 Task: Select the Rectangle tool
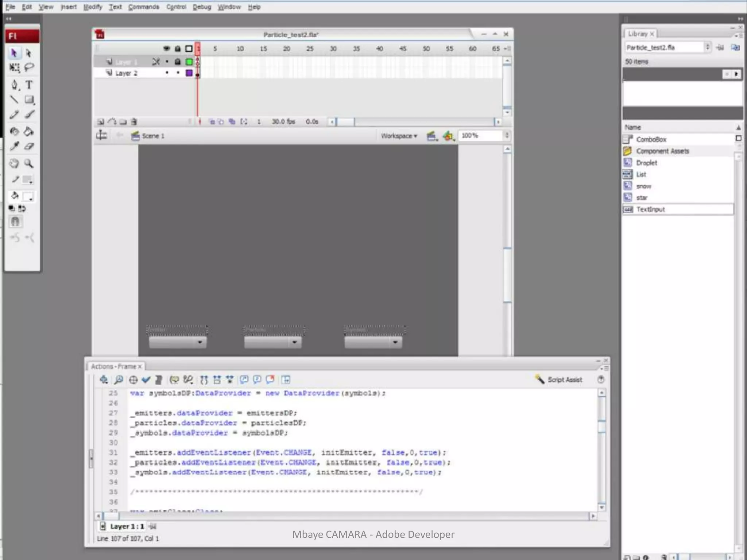[29, 100]
